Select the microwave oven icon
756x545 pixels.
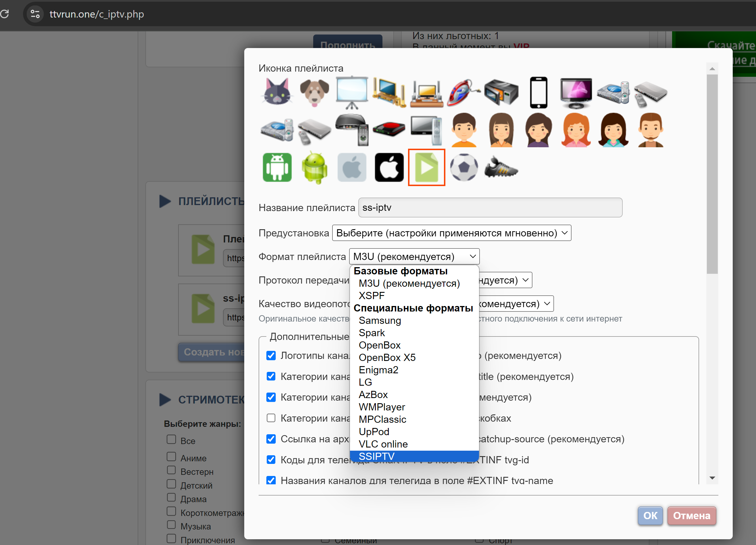click(501, 93)
